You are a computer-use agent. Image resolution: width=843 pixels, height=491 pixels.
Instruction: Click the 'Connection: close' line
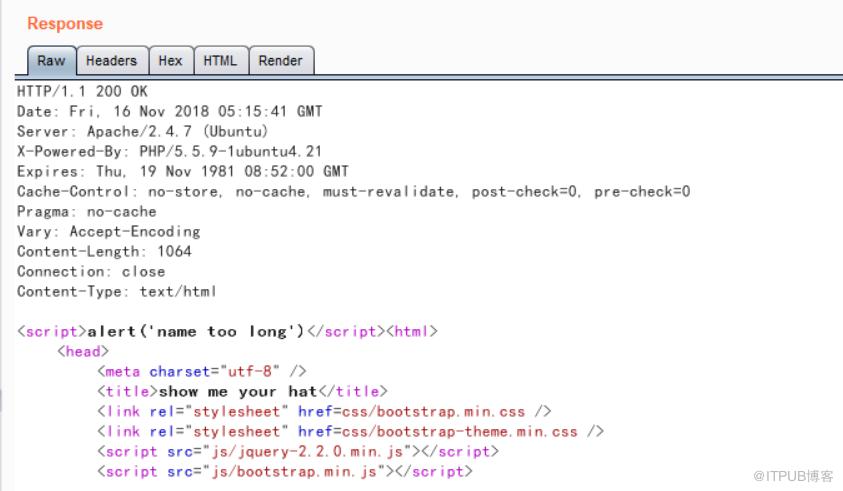(x=91, y=271)
